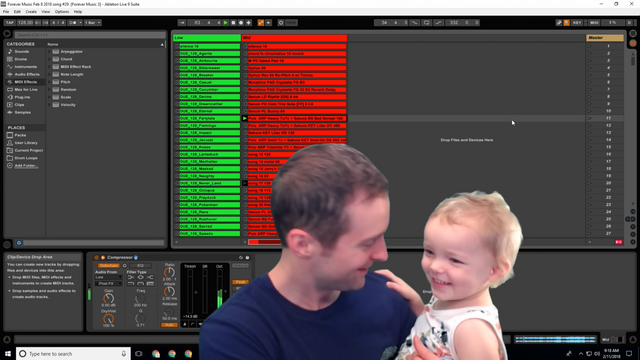
Task: Toggle the orange Automation Arm button
Action: tap(261, 23)
